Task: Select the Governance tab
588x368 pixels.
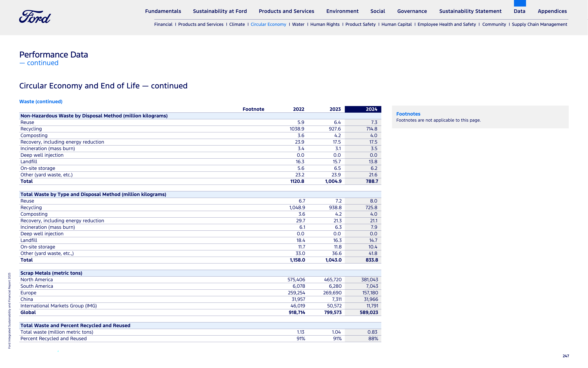Action: 412,11
